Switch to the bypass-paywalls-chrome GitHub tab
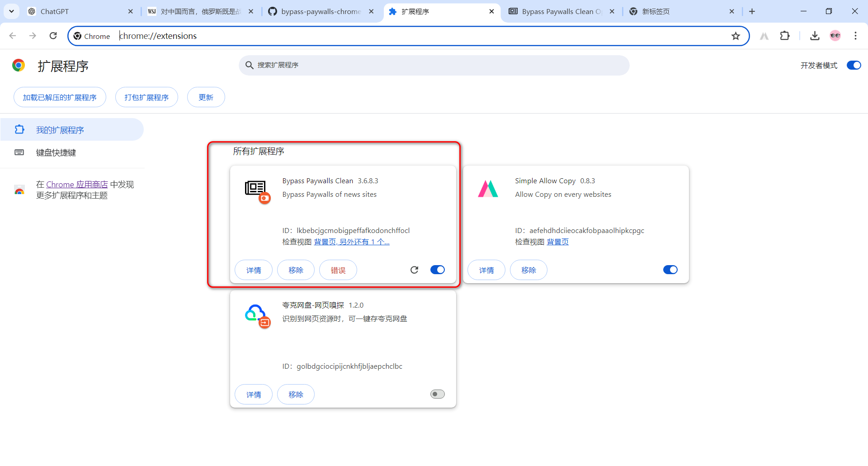The height and width of the screenshot is (466, 868). point(321,11)
